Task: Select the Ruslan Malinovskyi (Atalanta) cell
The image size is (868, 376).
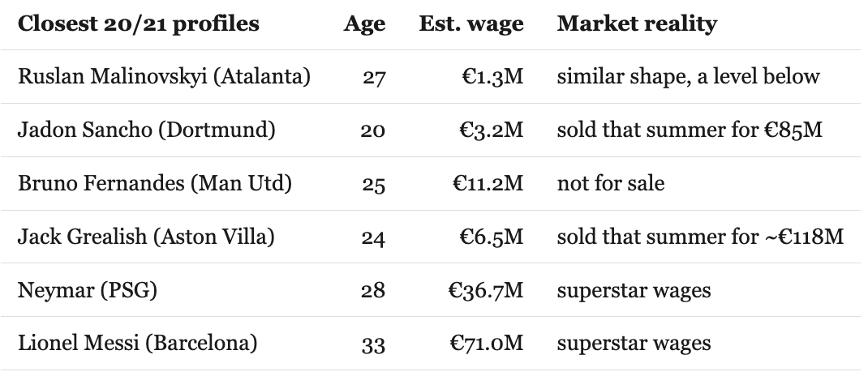Action: pos(164,76)
